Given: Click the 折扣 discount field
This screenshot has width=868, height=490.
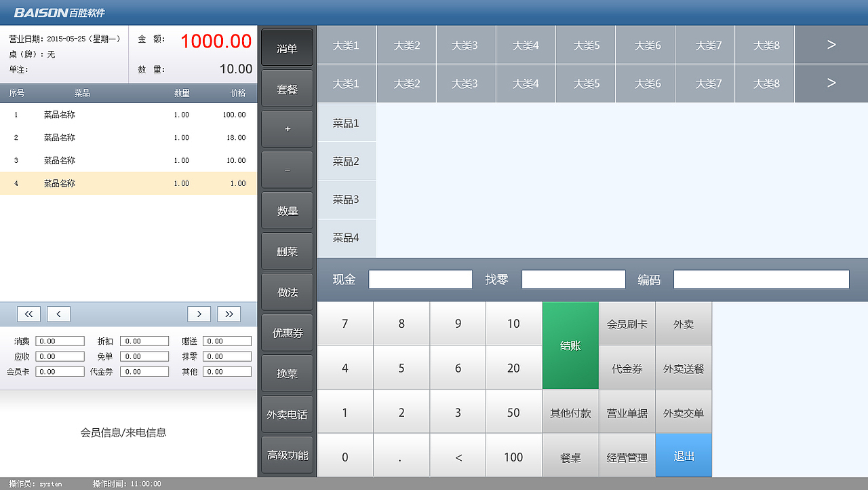Looking at the screenshot, I should [x=144, y=341].
